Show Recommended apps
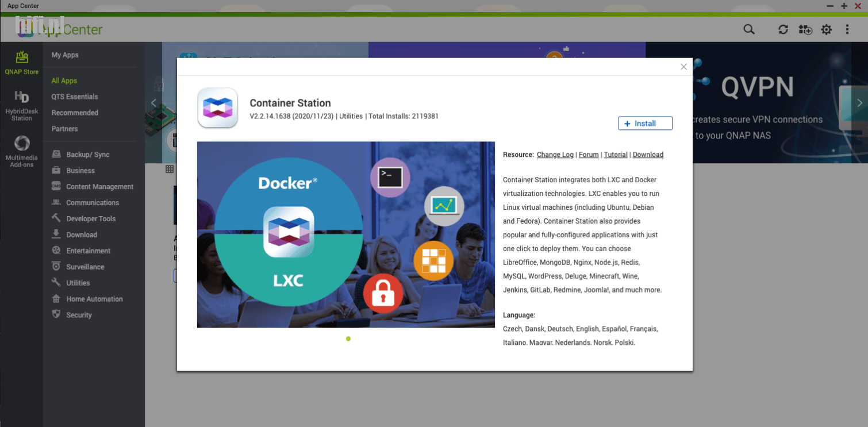Viewport: 868px width, 427px height. pyautogui.click(x=75, y=113)
